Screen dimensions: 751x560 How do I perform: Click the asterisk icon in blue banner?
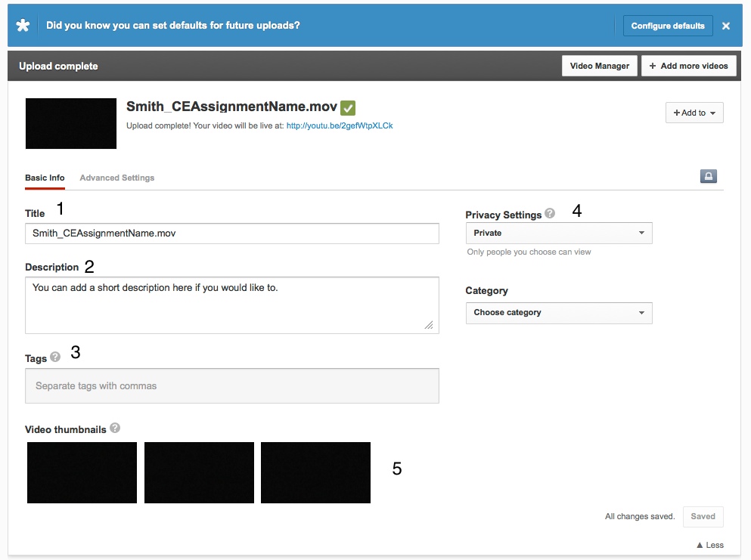[x=23, y=26]
